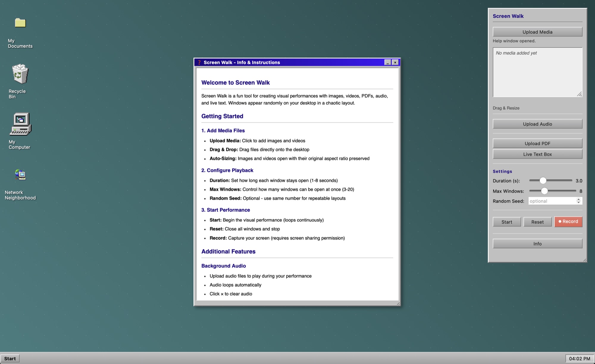Click the Info window title bar text
Image resolution: width=595 pixels, height=364 pixels.
242,62
